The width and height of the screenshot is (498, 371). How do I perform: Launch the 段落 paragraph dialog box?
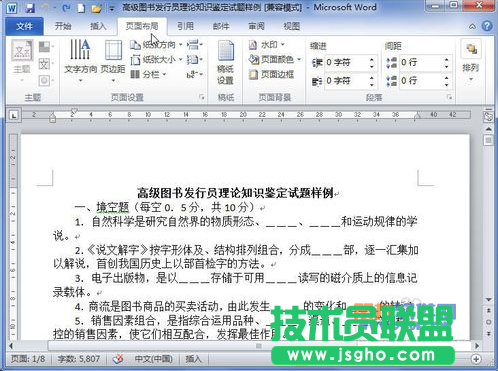(450, 97)
